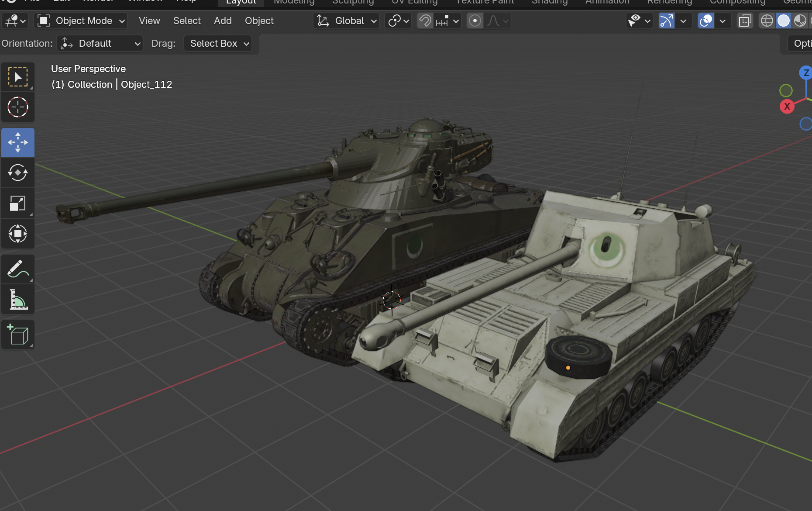
Task: Toggle snapping with the magnet icon
Action: tap(424, 21)
